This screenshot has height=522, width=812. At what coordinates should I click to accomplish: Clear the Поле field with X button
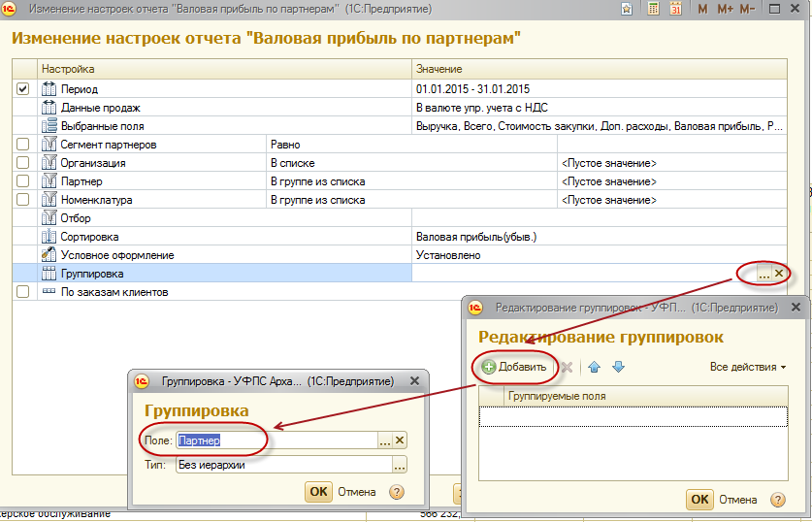pyautogui.click(x=400, y=440)
